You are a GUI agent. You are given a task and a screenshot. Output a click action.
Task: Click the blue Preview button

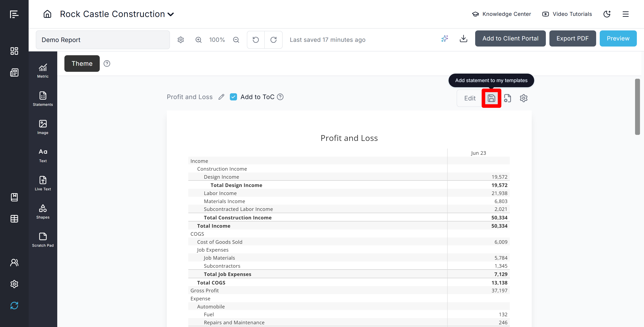[x=618, y=38]
